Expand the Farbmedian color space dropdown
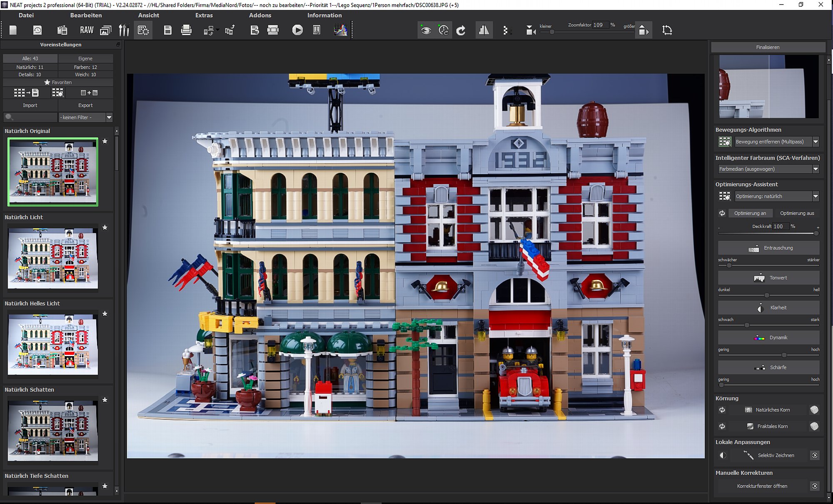 pos(816,169)
